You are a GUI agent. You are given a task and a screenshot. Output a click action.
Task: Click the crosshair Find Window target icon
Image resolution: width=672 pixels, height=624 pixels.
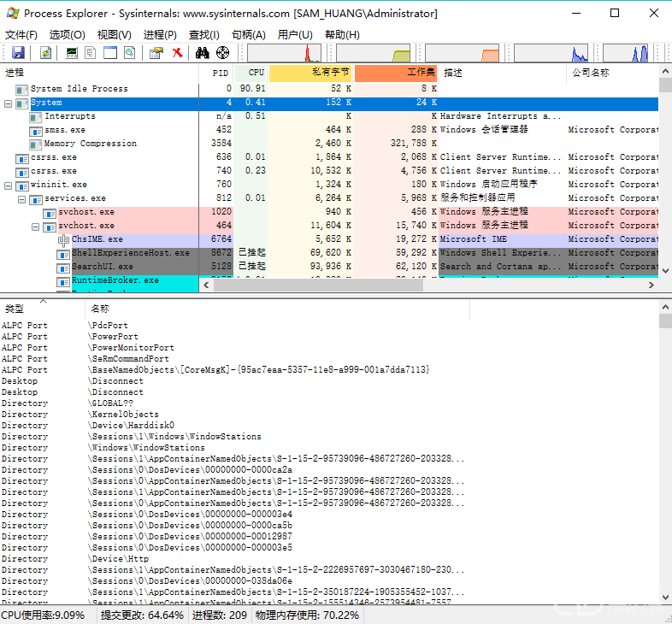tap(222, 53)
